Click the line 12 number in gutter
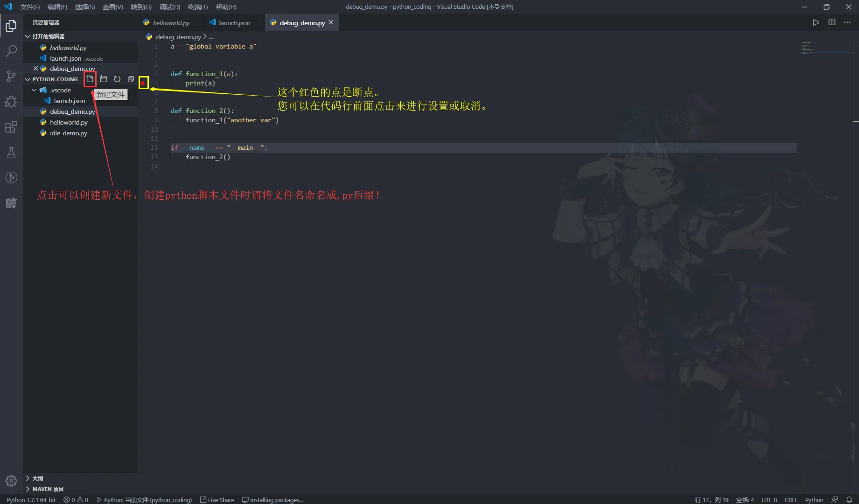This screenshot has width=859, height=504. tap(154, 148)
